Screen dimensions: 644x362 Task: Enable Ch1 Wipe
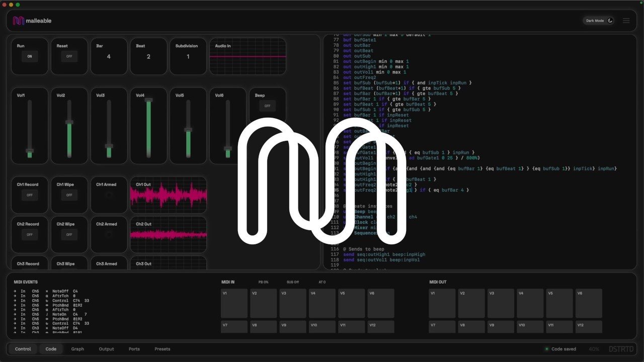69,195
